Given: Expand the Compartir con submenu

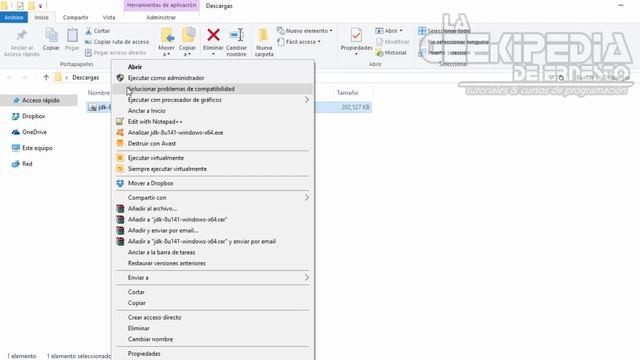Looking at the screenshot, I should point(213,198).
